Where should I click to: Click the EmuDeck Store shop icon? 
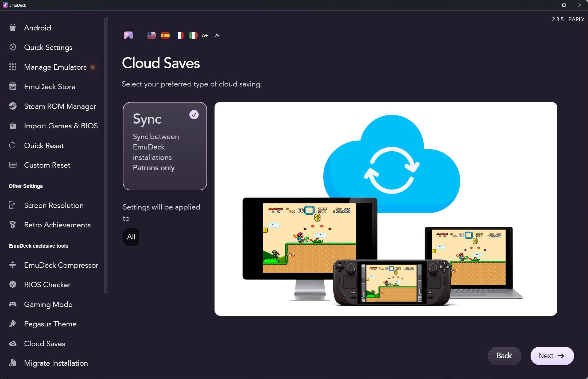[13, 86]
